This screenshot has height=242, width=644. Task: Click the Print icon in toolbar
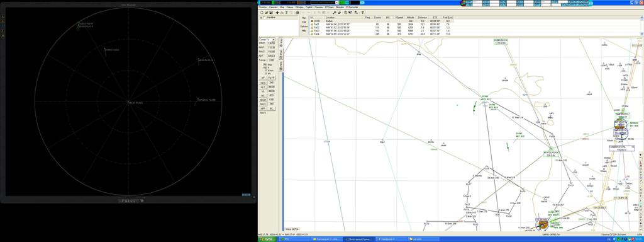coord(297,13)
